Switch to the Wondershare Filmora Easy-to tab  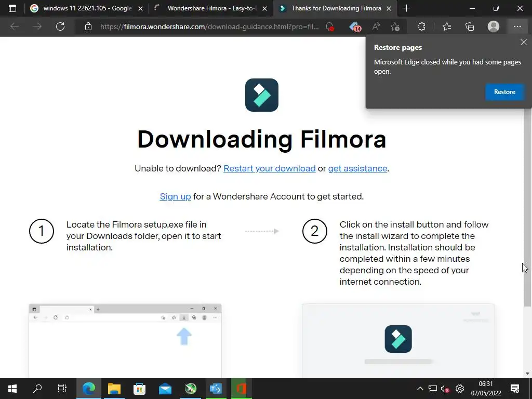[x=210, y=8]
